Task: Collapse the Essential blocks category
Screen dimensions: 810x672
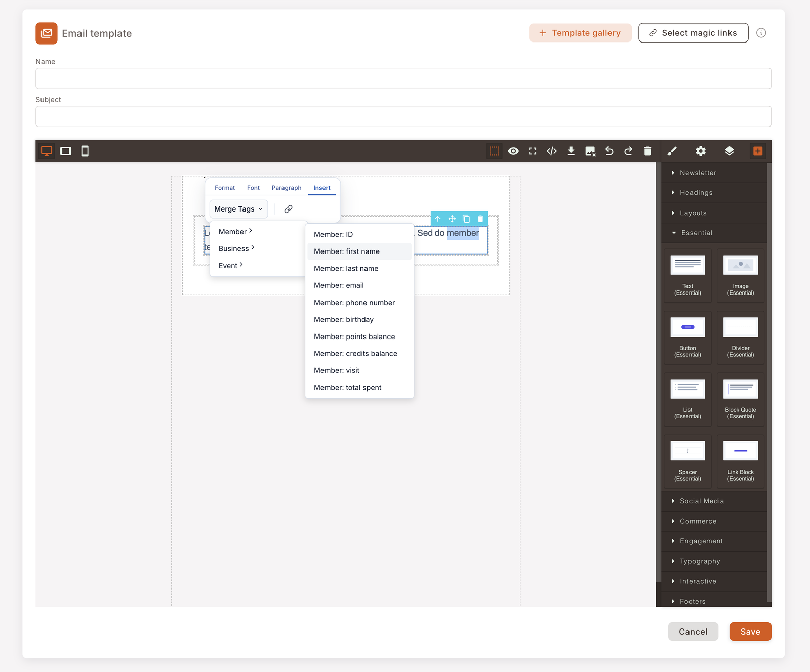Action: [x=714, y=233]
